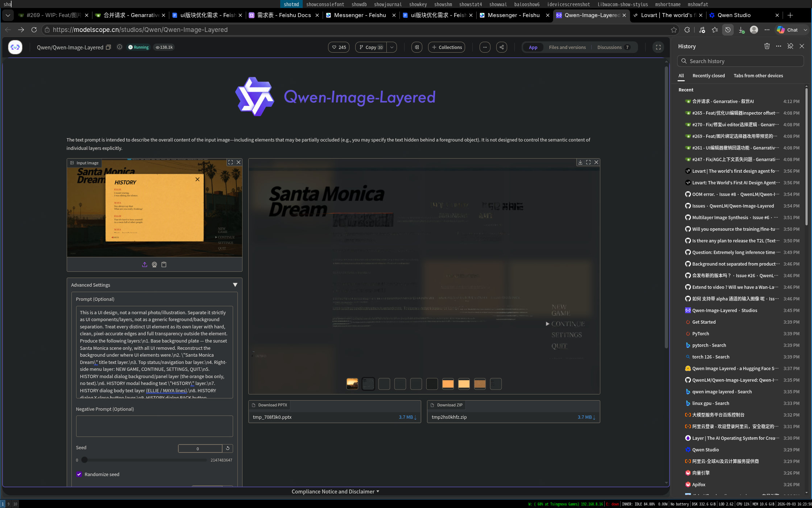The image size is (812, 508).
Task: Upload an image via the upload icon
Action: [145, 265]
